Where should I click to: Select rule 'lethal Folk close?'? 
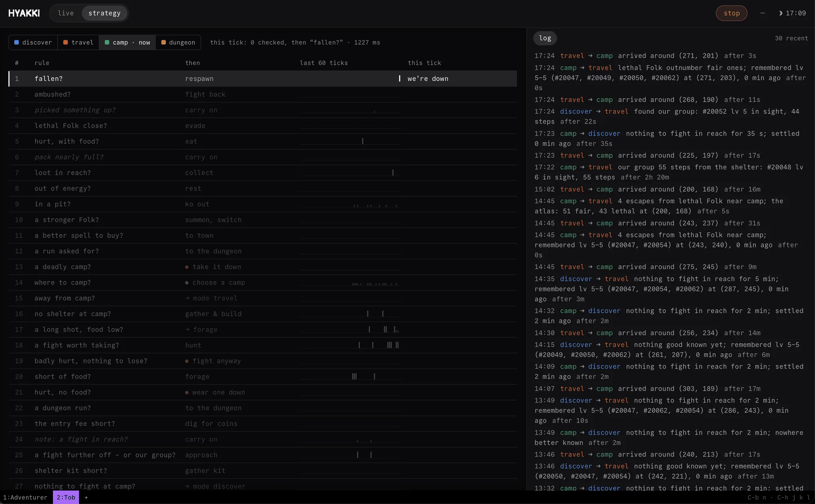(x=263, y=126)
